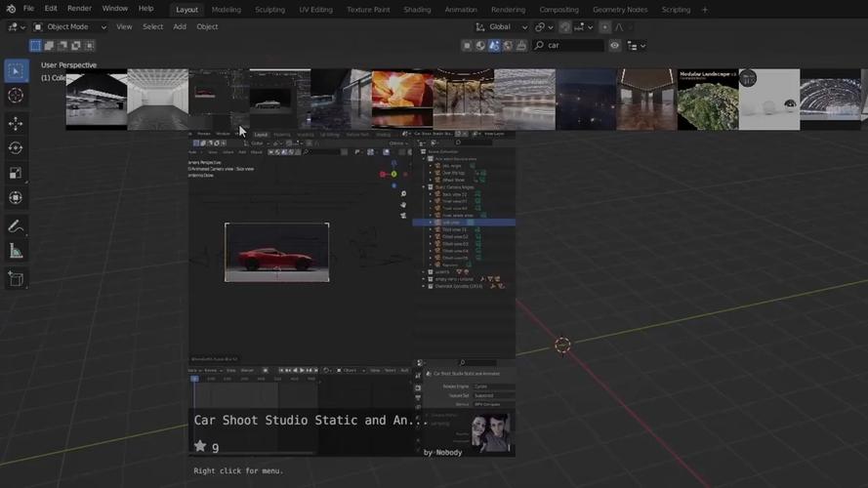Switch to the Animation workspace tab

click(x=461, y=10)
